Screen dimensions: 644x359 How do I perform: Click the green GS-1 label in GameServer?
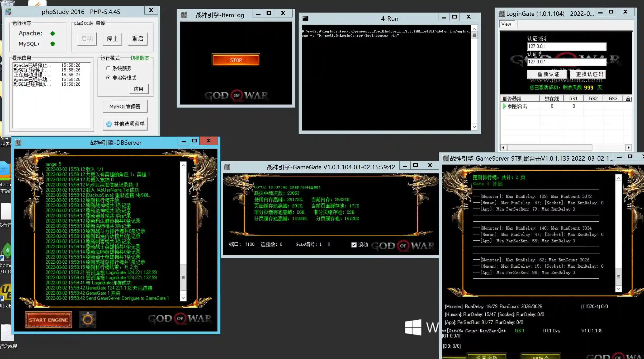(x=519, y=330)
